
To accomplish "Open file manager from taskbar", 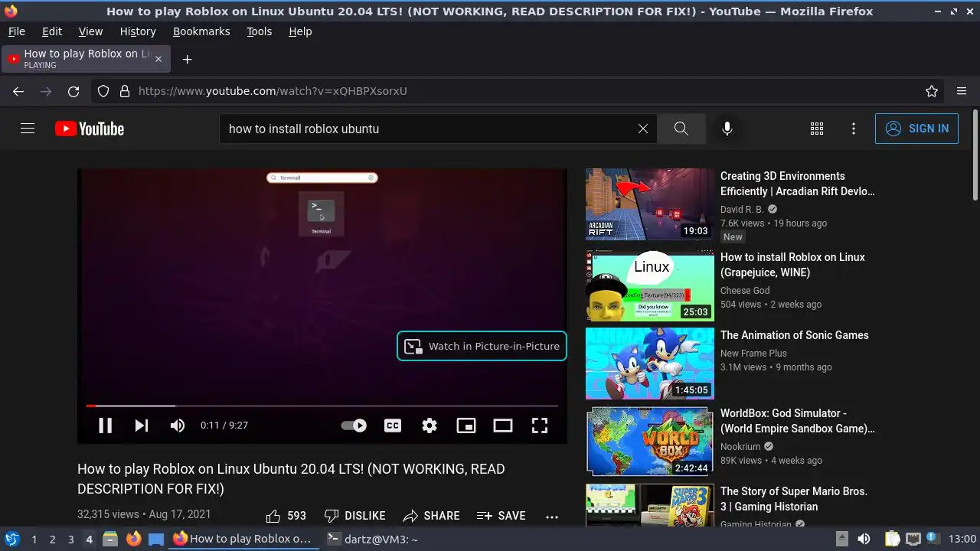I will [x=110, y=539].
